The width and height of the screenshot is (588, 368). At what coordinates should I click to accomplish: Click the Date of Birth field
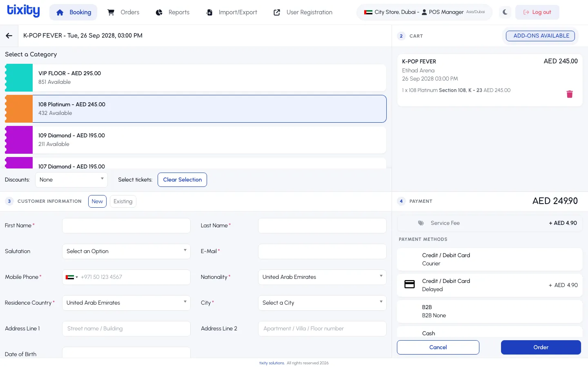(126, 352)
